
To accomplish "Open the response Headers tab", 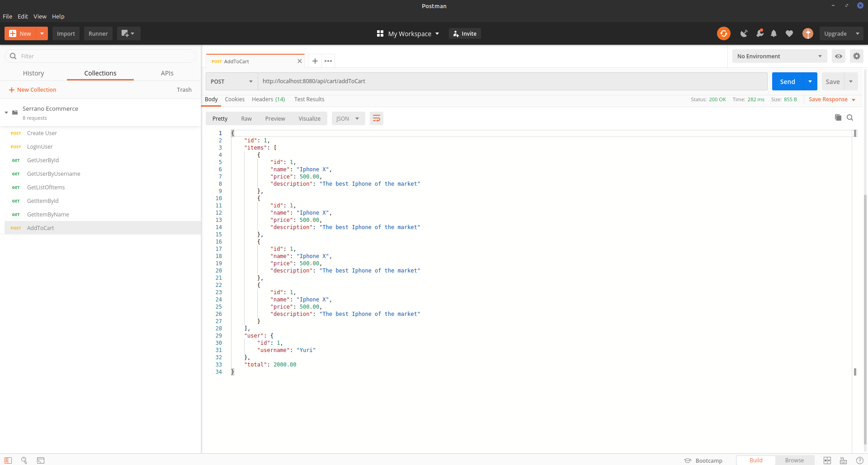I will pos(269,99).
